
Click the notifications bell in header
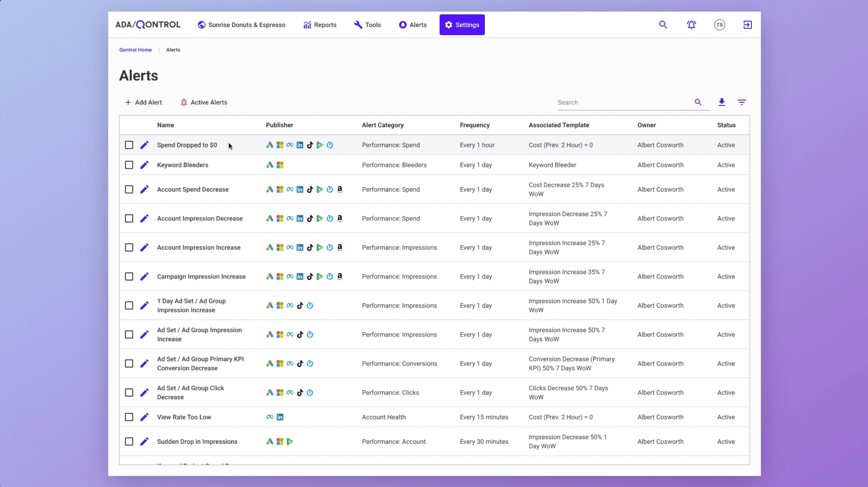691,25
